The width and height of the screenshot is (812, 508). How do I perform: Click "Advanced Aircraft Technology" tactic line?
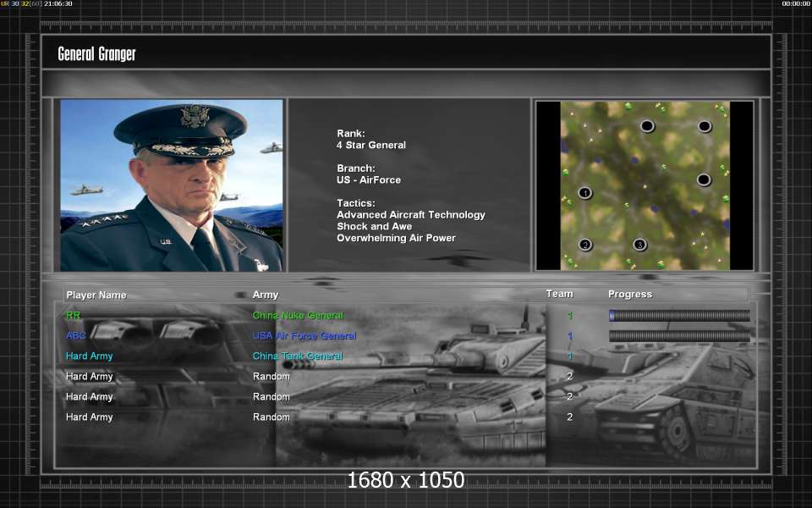(411, 214)
